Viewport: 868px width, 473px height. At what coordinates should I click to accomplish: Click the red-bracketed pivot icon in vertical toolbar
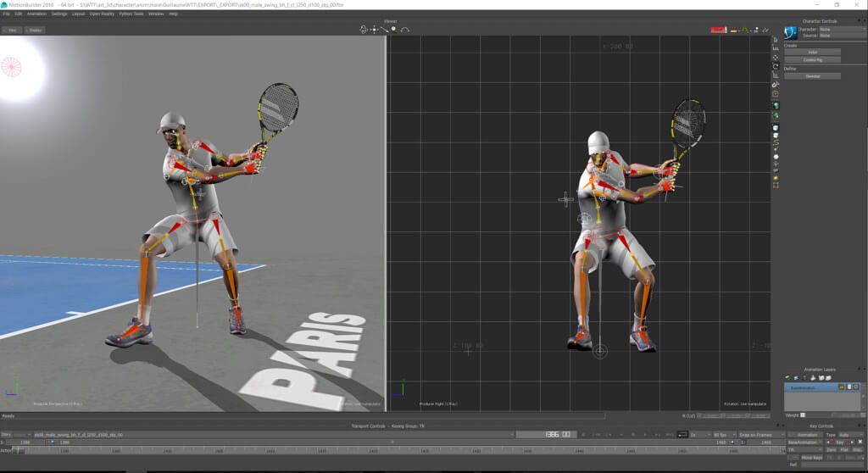(x=776, y=93)
